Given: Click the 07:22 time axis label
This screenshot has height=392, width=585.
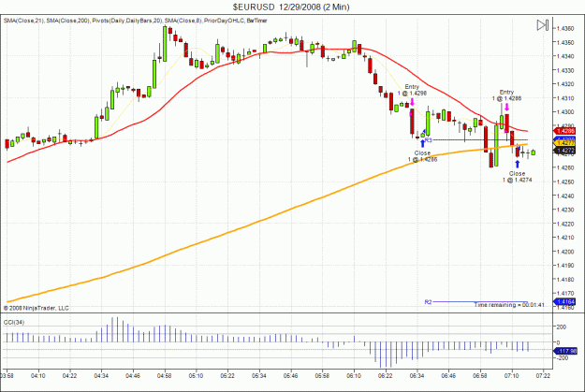Looking at the screenshot, I should [x=543, y=375].
